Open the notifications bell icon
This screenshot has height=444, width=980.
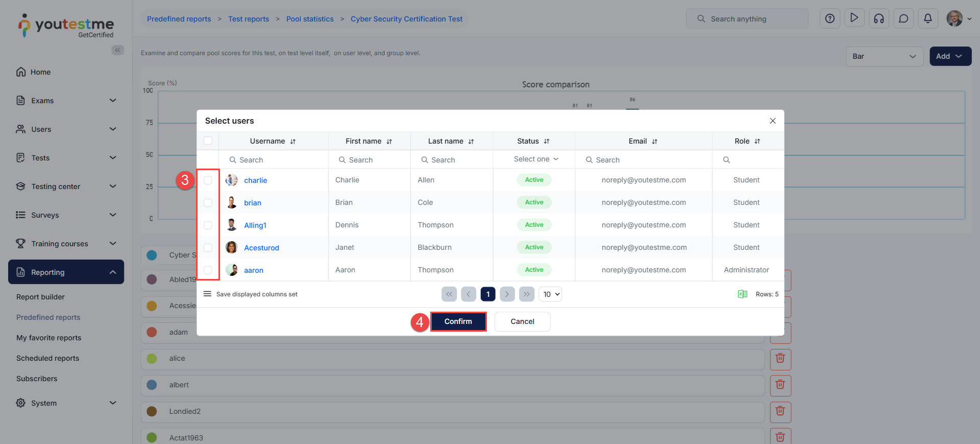click(x=927, y=19)
